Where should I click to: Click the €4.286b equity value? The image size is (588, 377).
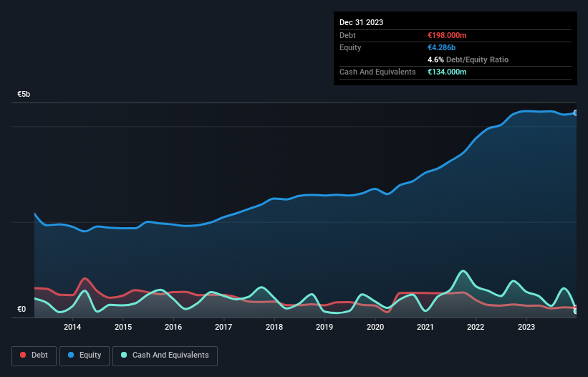441,47
